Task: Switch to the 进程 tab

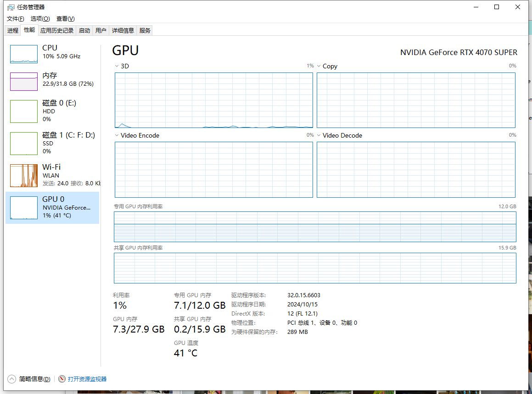Action: click(x=13, y=31)
